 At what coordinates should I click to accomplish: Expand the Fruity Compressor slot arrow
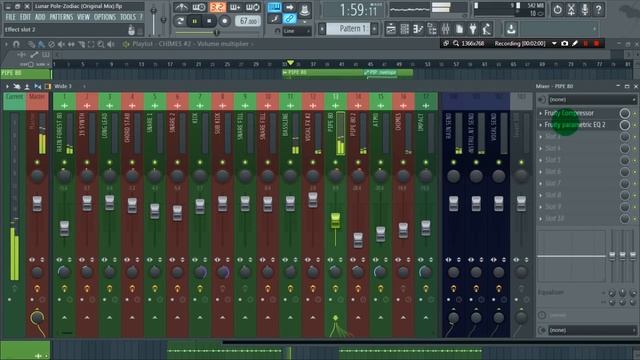541,113
